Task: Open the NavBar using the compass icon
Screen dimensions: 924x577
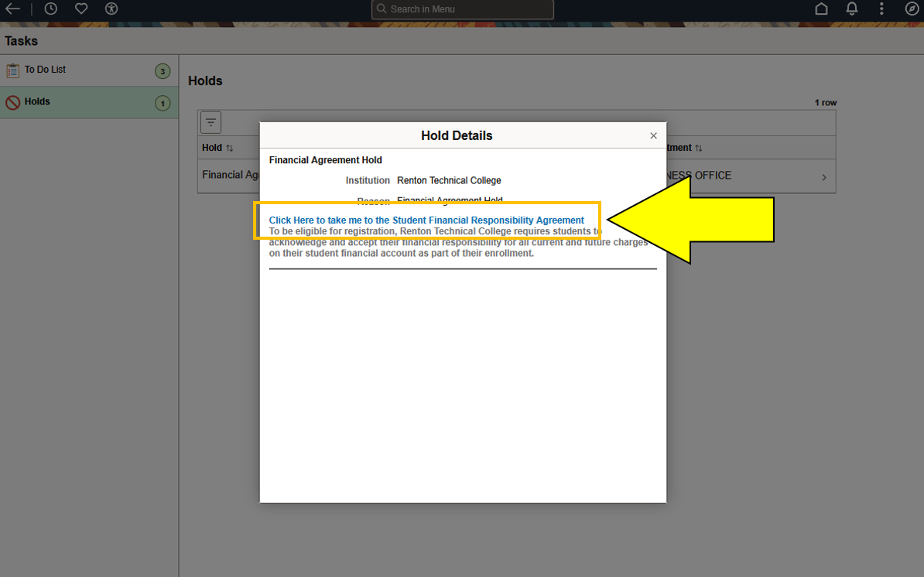Action: coord(912,9)
